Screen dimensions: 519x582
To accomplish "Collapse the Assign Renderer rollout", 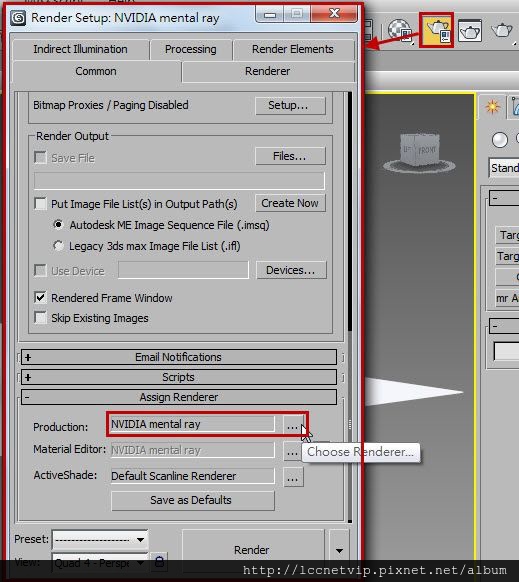I will tap(179, 397).
